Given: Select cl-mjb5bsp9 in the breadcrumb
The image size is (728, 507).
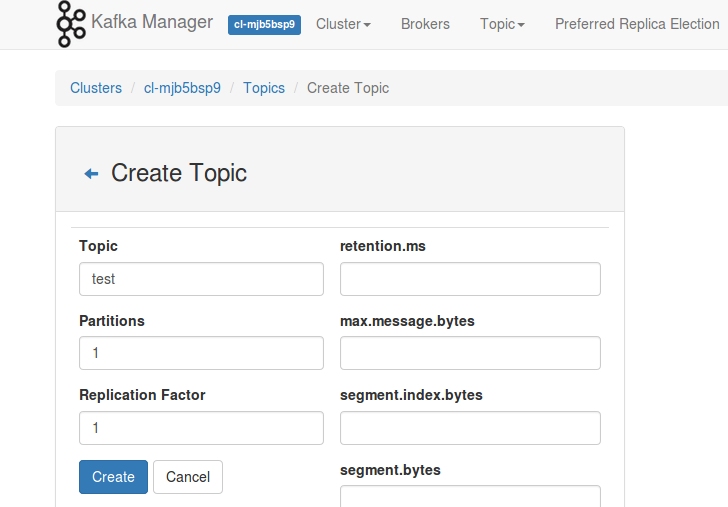Looking at the screenshot, I should pos(182,88).
